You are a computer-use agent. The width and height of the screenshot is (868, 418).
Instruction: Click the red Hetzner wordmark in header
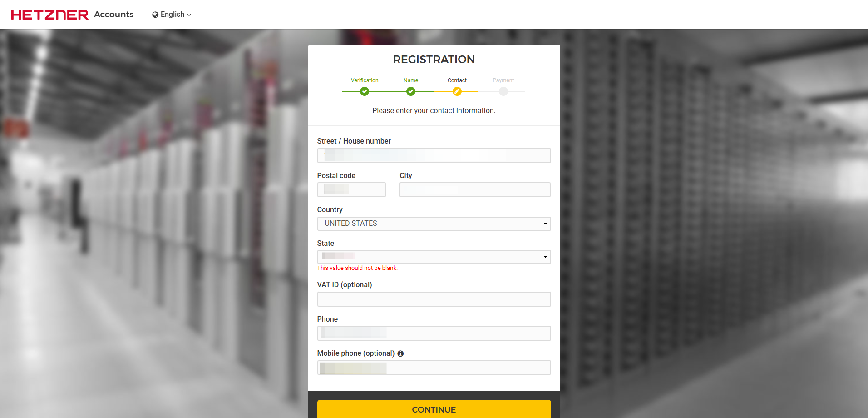click(49, 14)
